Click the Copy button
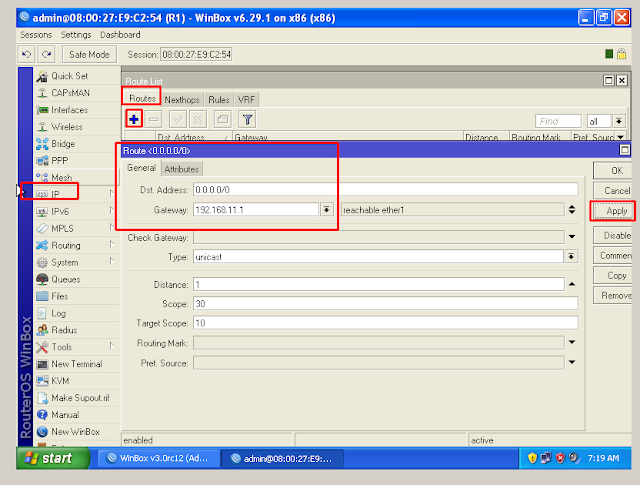Image resolution: width=640 pixels, height=485 pixels. click(613, 276)
